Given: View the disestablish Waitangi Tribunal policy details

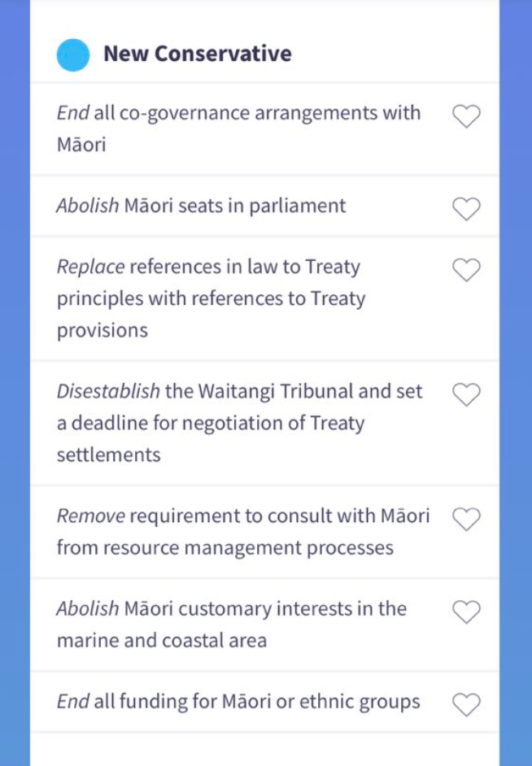Looking at the screenshot, I should click(239, 423).
